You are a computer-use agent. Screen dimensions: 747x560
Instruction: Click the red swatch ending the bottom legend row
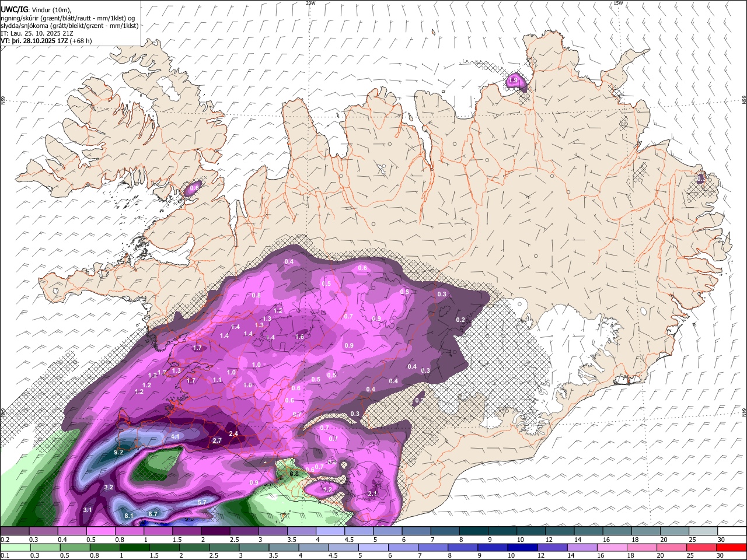tap(732, 548)
